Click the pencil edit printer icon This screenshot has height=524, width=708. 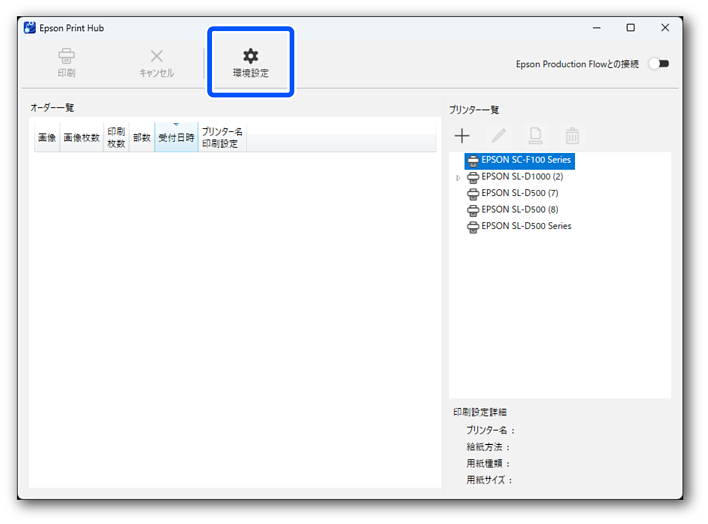pyautogui.click(x=498, y=136)
